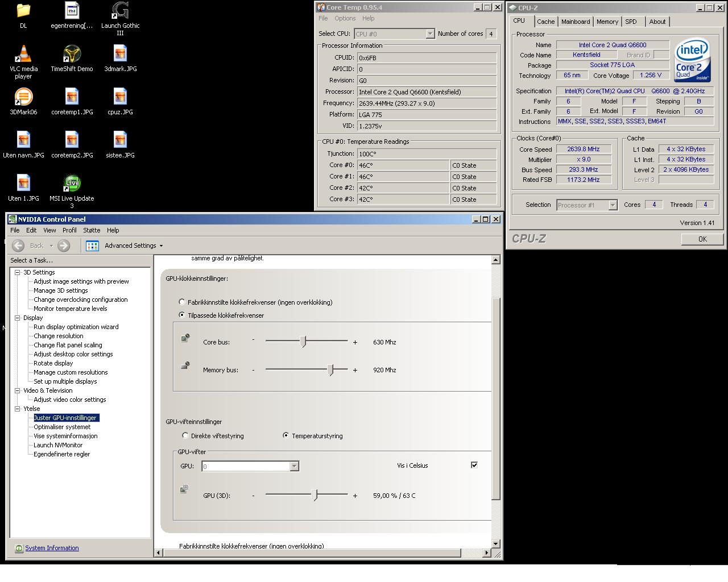This screenshot has width=728, height=582.
Task: Switch to the Mainboard tab in CPU-Z
Action: point(575,22)
